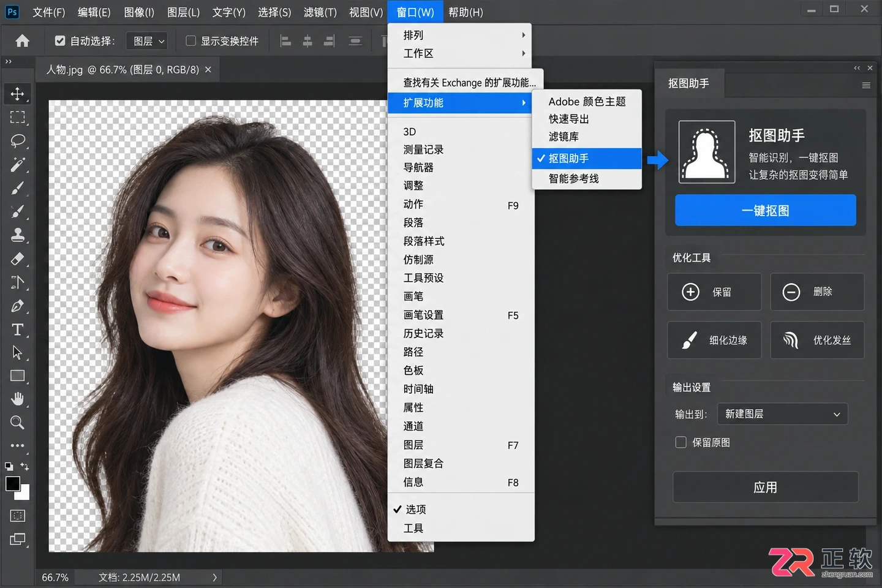882x588 pixels.
Task: Toggle the checked 选项 menu entry
Action: click(461, 510)
